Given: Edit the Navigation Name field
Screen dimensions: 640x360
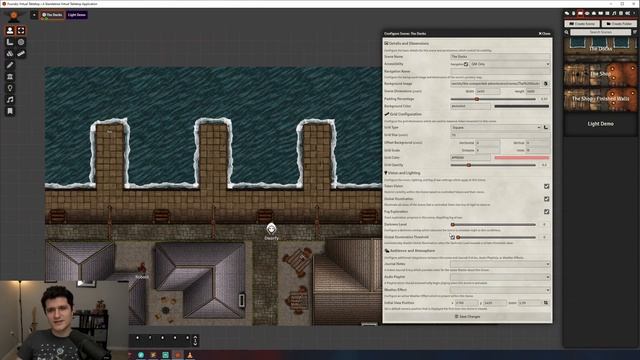Looking at the screenshot, I should click(x=500, y=71).
